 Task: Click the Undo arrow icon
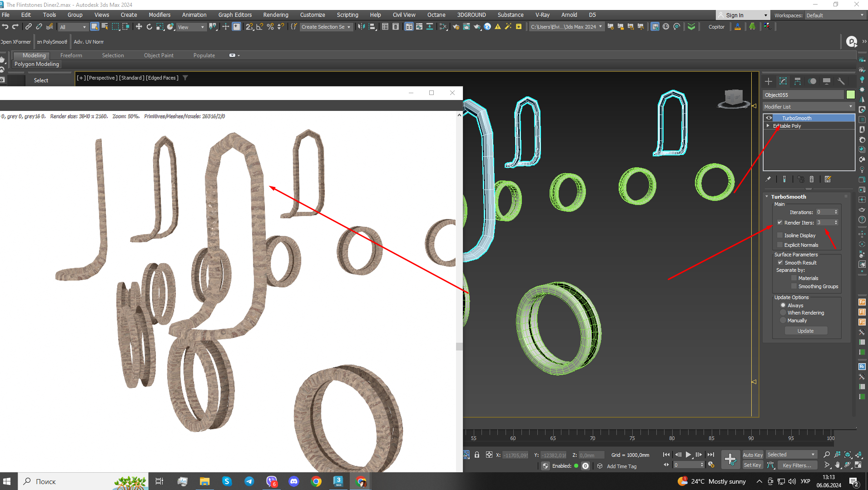tap(5, 27)
